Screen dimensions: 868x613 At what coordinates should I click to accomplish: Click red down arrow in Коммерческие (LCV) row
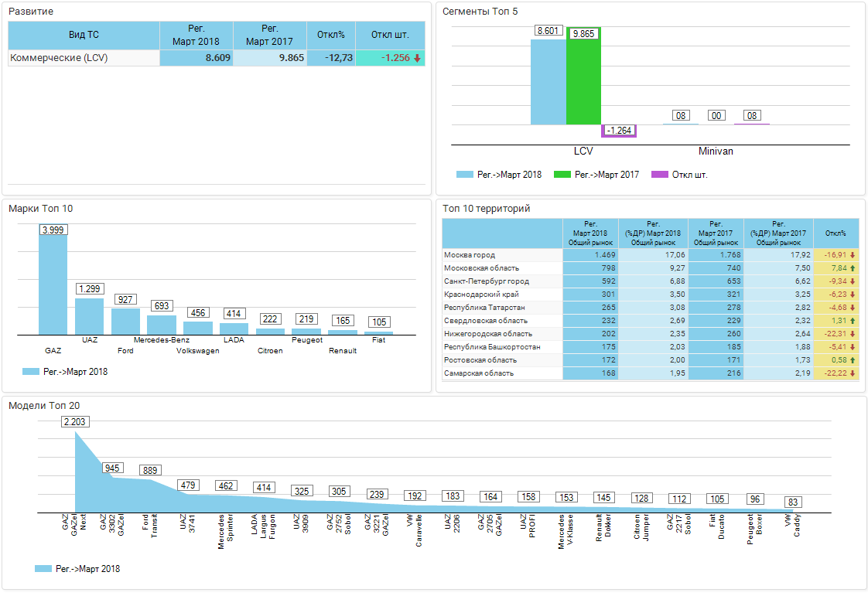[417, 58]
